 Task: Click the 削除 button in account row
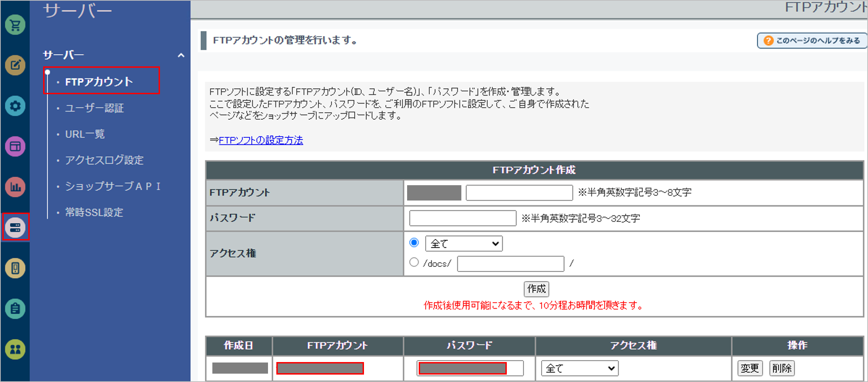[781, 369]
